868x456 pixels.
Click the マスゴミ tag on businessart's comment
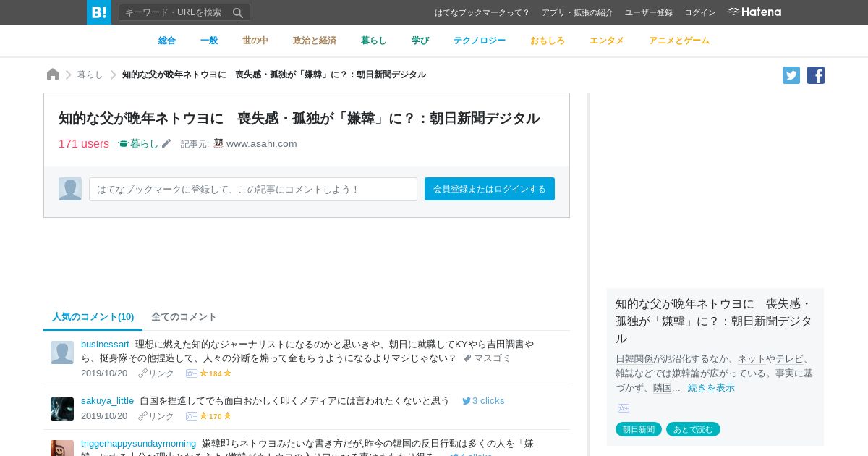pos(487,358)
